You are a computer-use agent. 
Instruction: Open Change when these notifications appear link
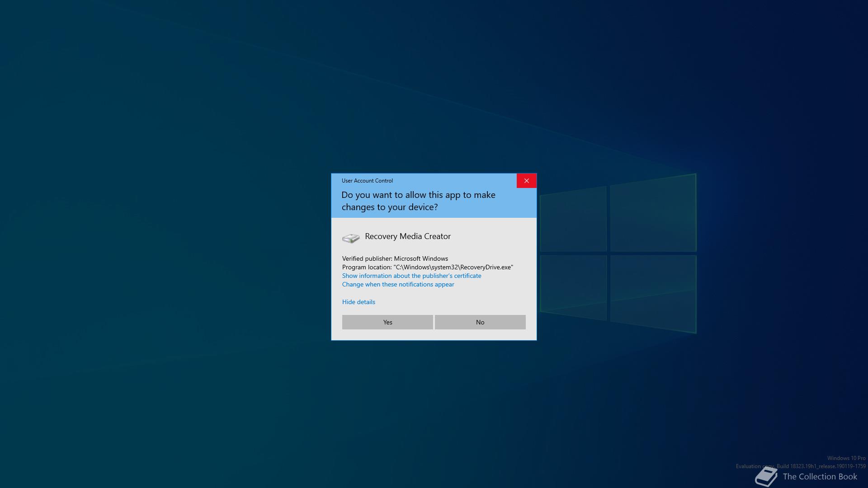[398, 284]
